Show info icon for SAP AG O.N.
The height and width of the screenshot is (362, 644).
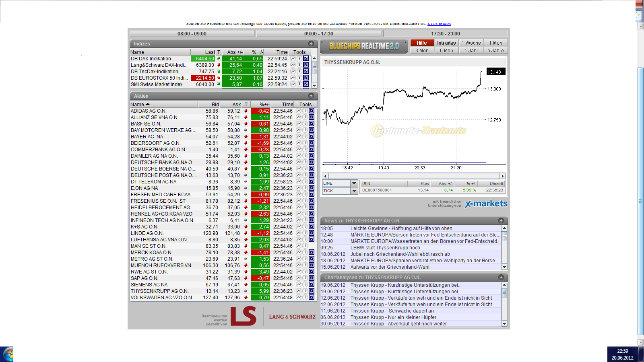[x=305, y=278]
